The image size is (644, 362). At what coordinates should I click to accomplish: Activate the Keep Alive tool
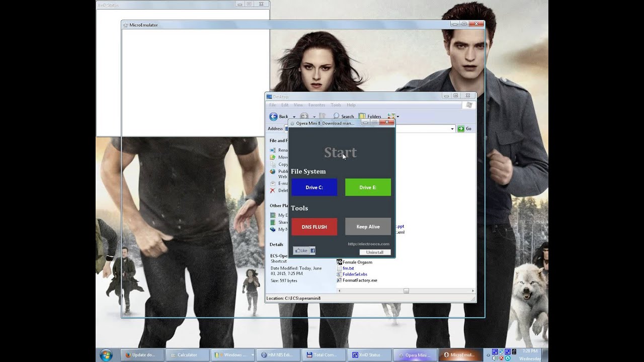tap(368, 227)
